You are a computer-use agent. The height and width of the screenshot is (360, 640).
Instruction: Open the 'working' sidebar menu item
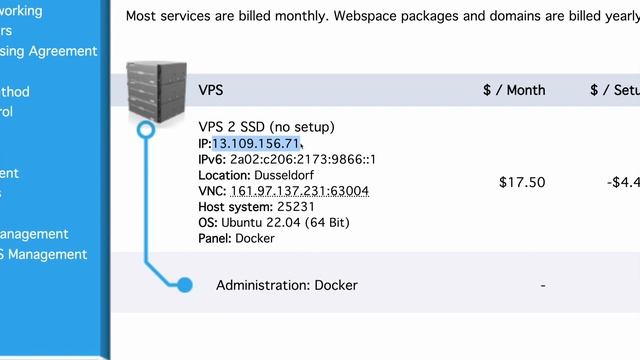point(21,11)
